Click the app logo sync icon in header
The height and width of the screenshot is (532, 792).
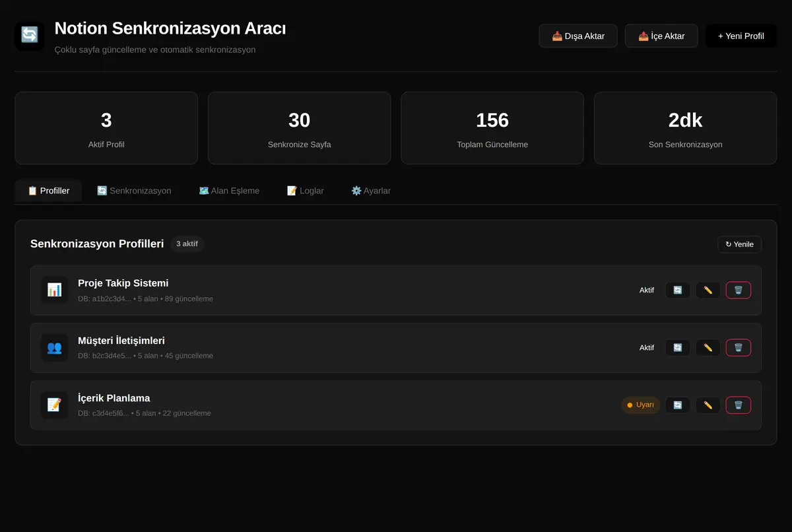coord(30,36)
